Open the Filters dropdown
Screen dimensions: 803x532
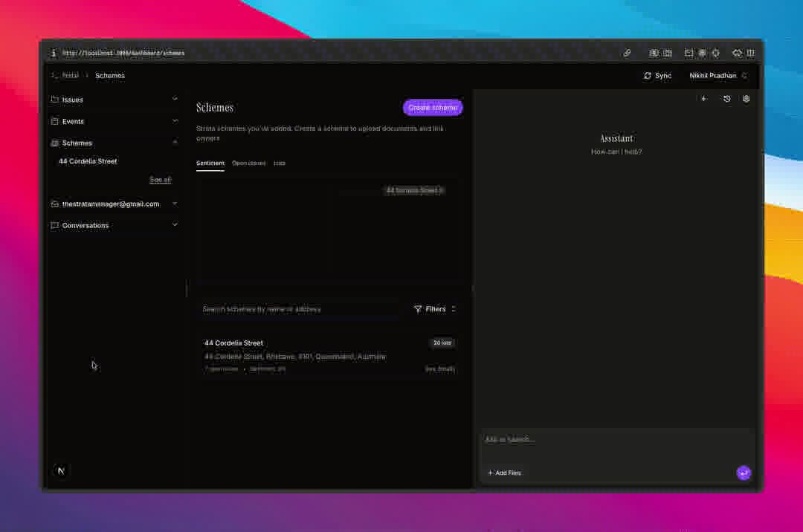[x=435, y=309]
